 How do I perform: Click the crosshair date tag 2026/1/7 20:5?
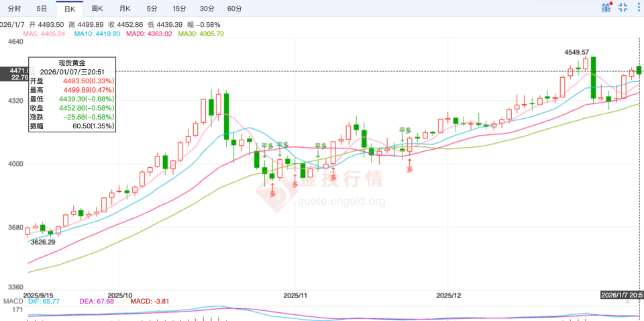coord(621,295)
